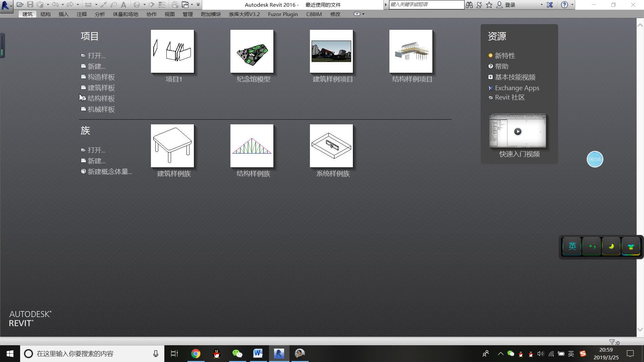Open the 项目1 recent project thumbnail
644x362 pixels.
click(x=172, y=51)
